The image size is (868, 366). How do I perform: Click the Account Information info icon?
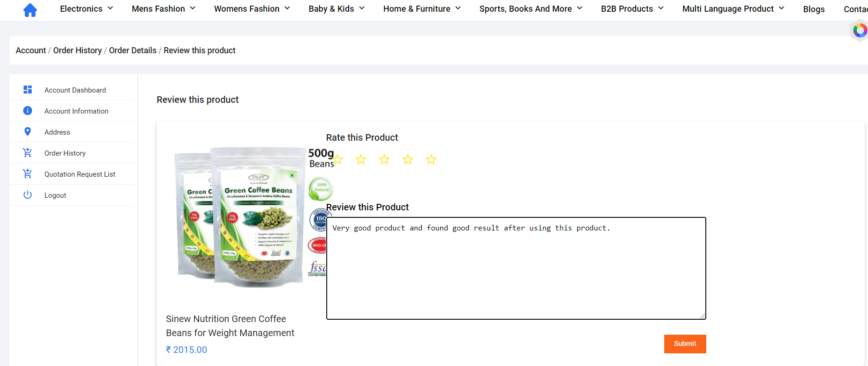(x=28, y=110)
